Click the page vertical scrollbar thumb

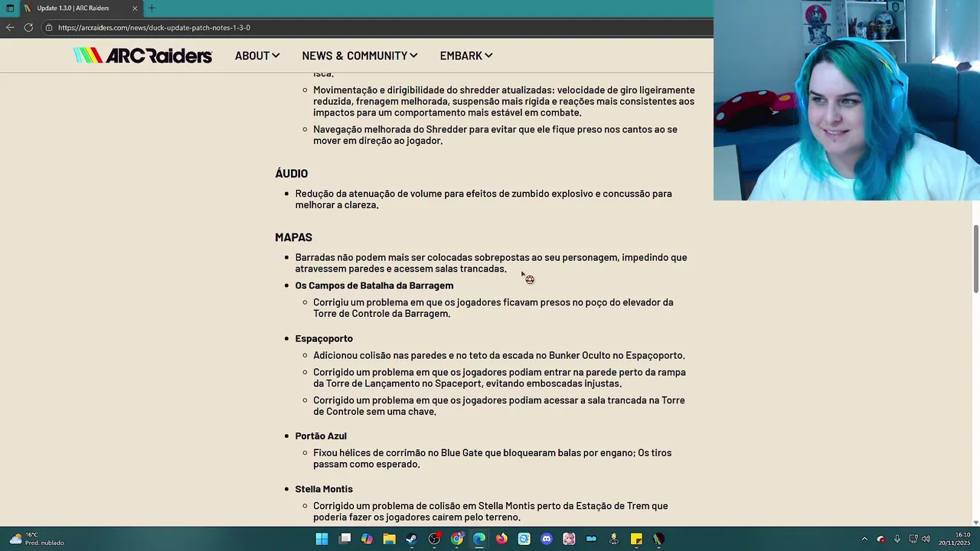pos(975,259)
